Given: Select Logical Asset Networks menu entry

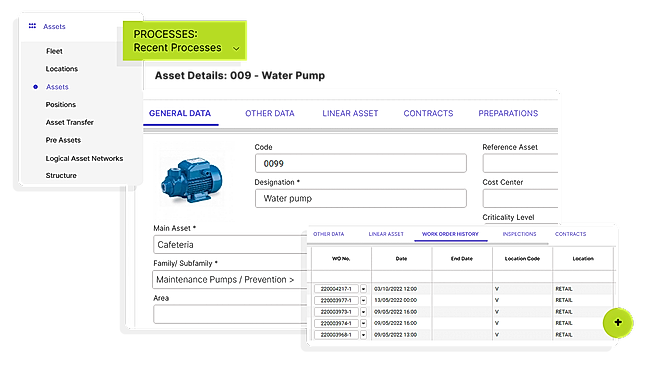Looking at the screenshot, I should pos(84,158).
